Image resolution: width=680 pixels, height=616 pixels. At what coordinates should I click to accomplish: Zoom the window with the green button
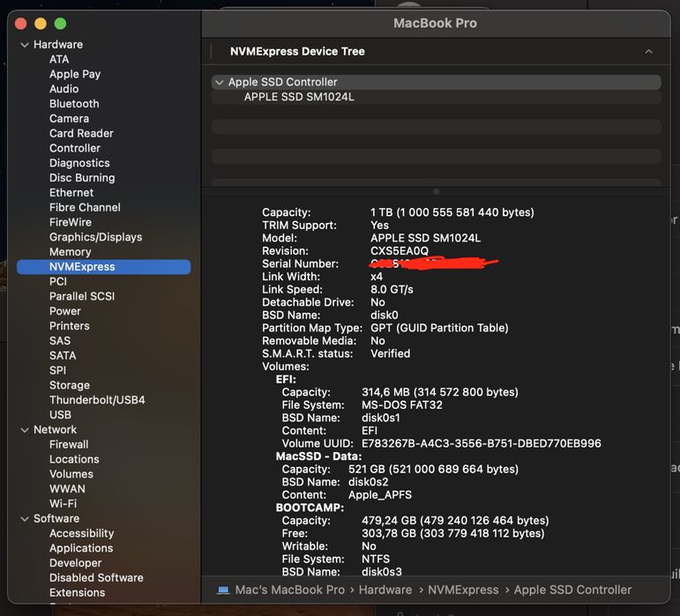point(60,24)
